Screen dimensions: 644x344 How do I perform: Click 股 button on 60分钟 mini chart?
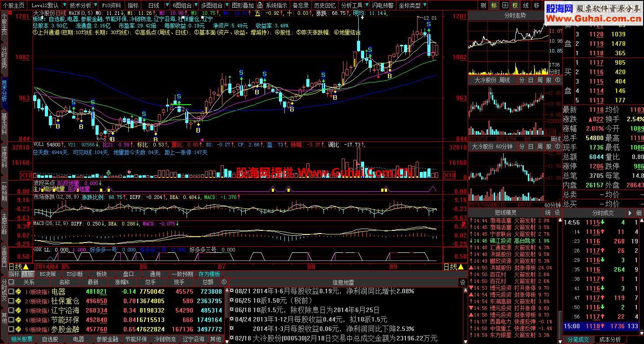coord(548,147)
